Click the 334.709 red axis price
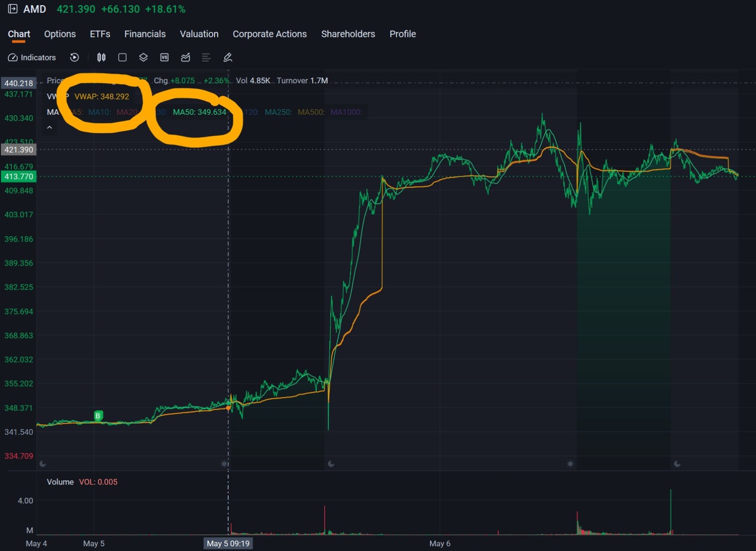The width and height of the screenshot is (756, 551). click(19, 456)
